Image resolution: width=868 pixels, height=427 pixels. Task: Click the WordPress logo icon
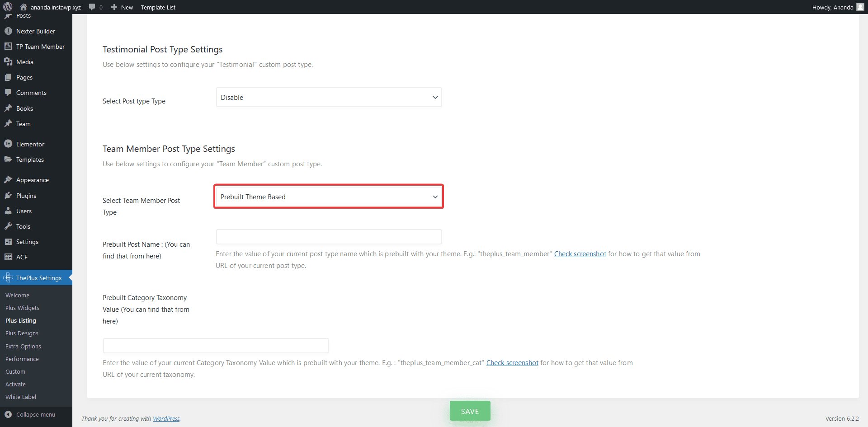click(x=8, y=7)
